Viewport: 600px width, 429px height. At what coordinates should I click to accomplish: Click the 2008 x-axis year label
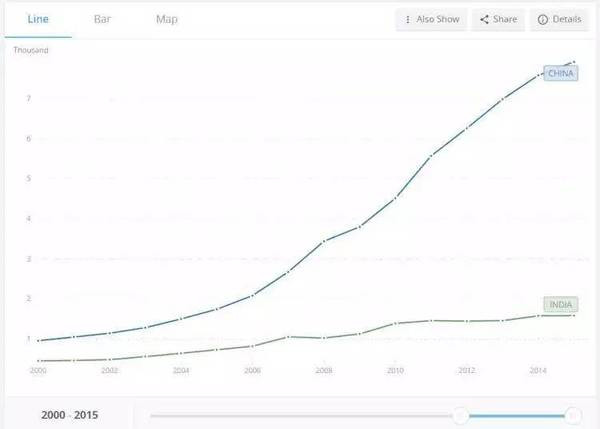(x=324, y=370)
